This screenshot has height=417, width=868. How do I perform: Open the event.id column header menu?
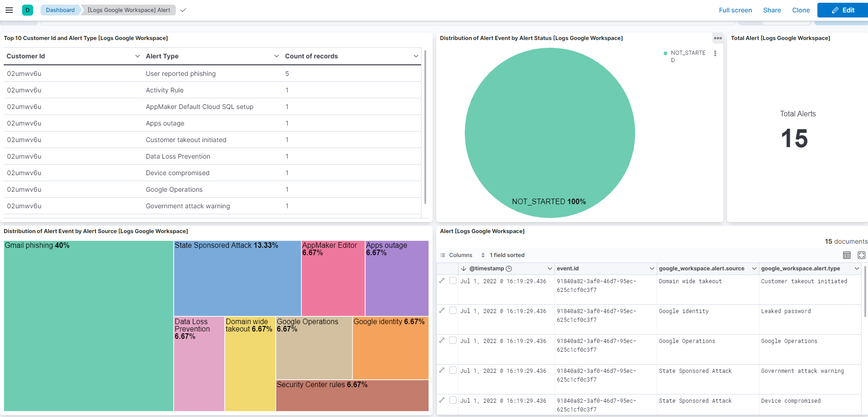pyautogui.click(x=652, y=268)
